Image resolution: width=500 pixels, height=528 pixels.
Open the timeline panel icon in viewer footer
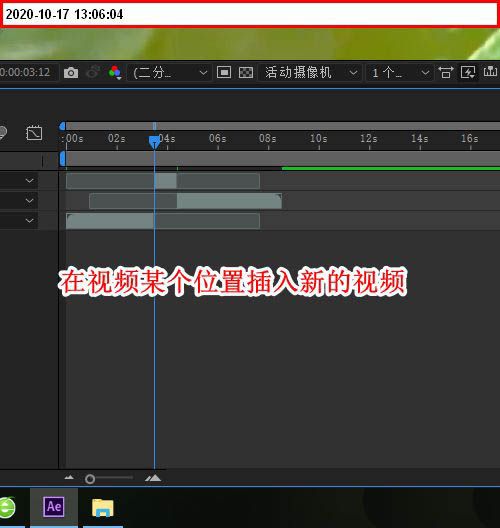pos(490,72)
